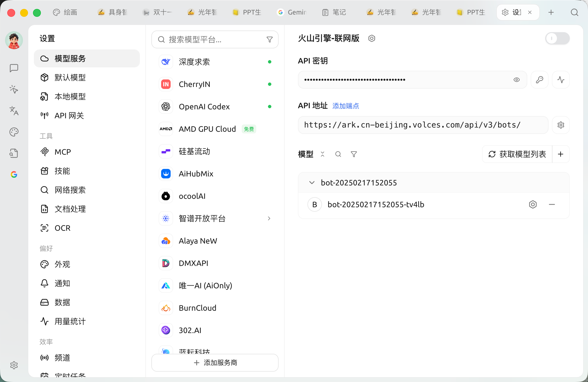Click the API key check health icon
The width and height of the screenshot is (588, 382).
point(561,80)
